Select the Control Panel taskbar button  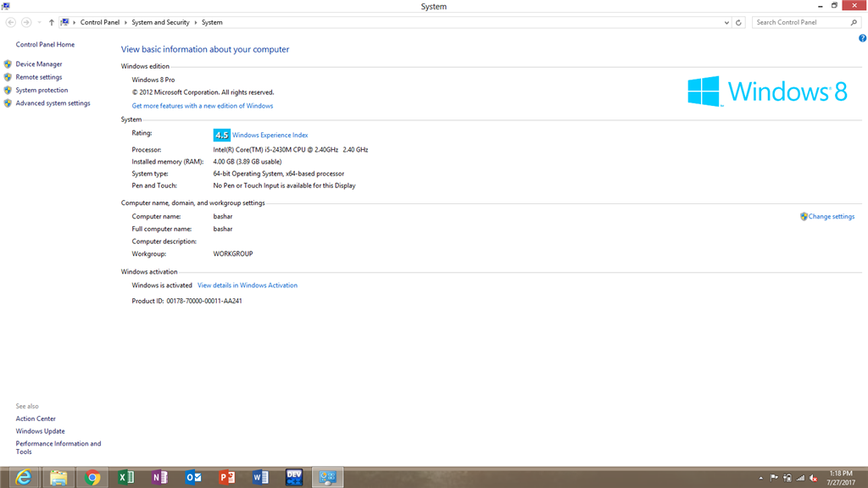328,477
